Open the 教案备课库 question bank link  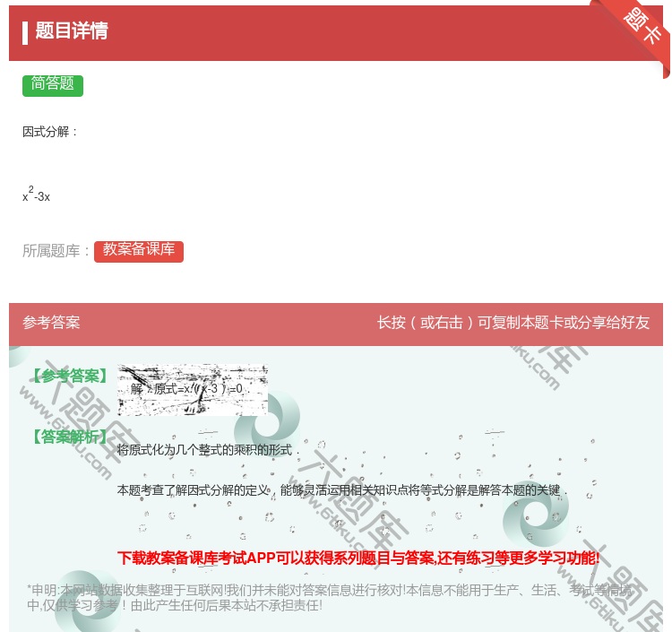(139, 251)
